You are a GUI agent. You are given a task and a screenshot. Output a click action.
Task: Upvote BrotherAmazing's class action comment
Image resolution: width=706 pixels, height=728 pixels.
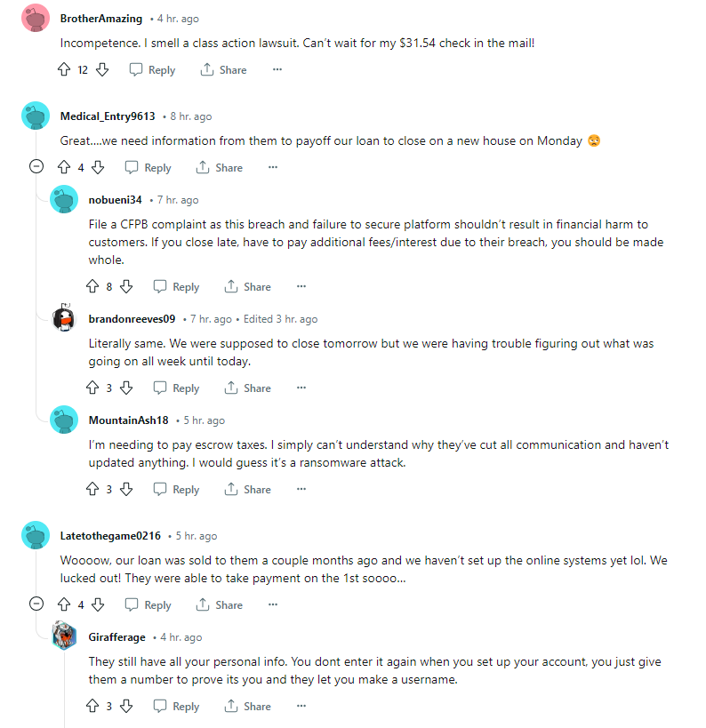click(63, 69)
